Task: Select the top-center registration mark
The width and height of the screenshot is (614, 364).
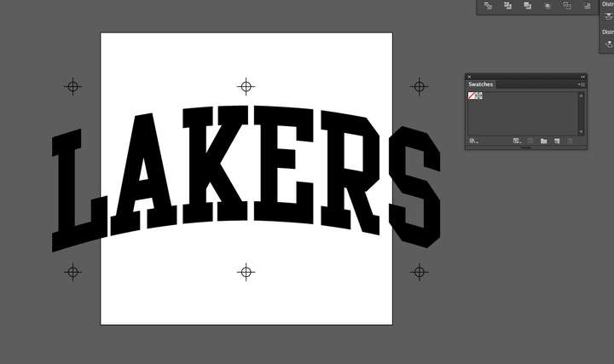Action: 246,86
